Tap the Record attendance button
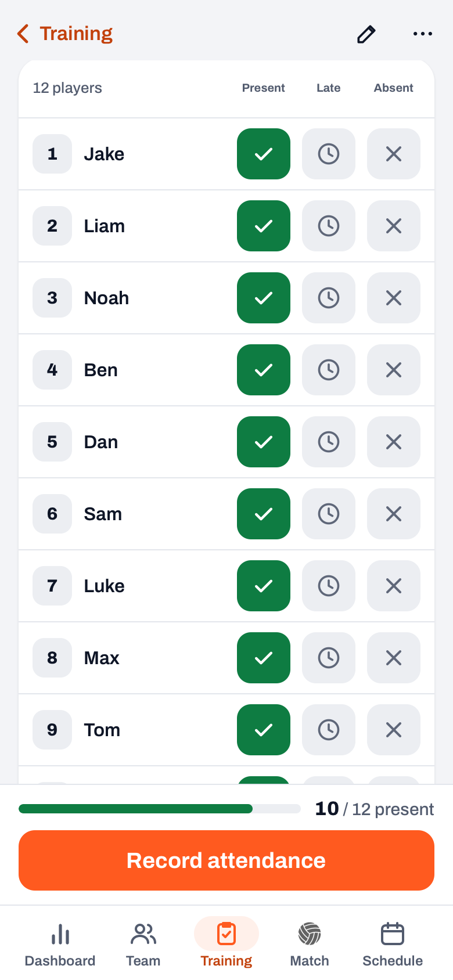The image size is (453, 980). 227,860
